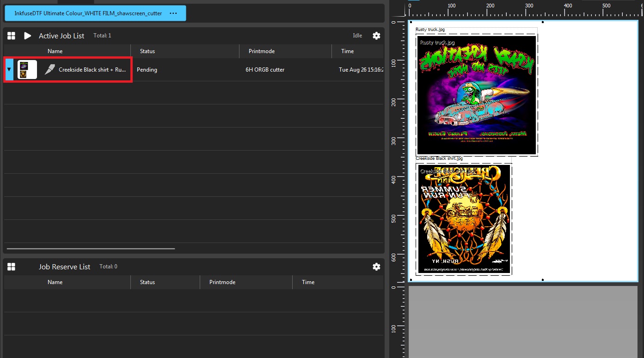Click the Job Reserve List grid view icon

(x=11, y=267)
